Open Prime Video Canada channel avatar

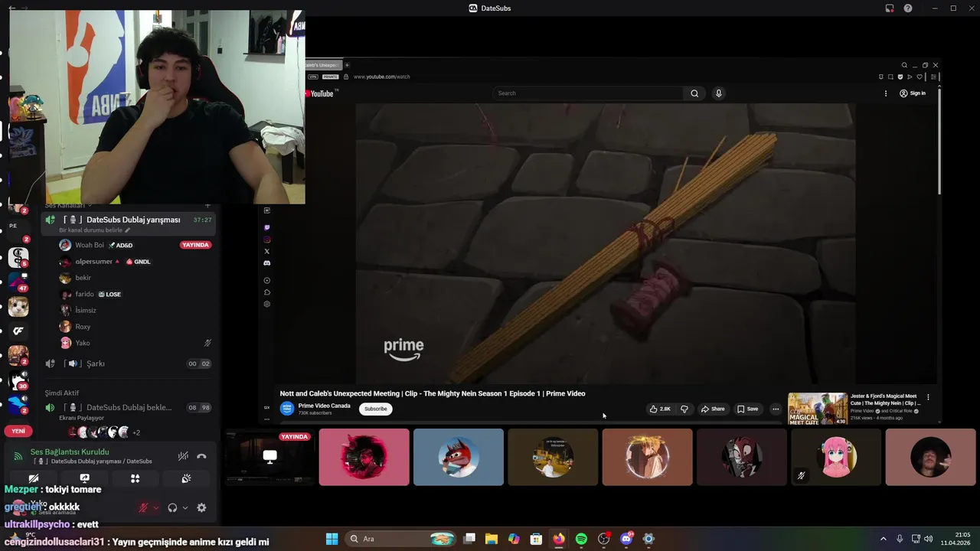[x=287, y=409]
